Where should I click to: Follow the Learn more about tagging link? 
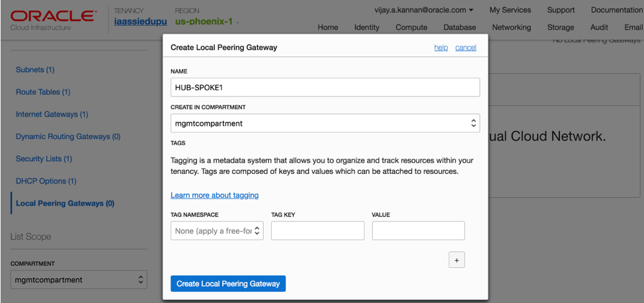[x=214, y=195]
